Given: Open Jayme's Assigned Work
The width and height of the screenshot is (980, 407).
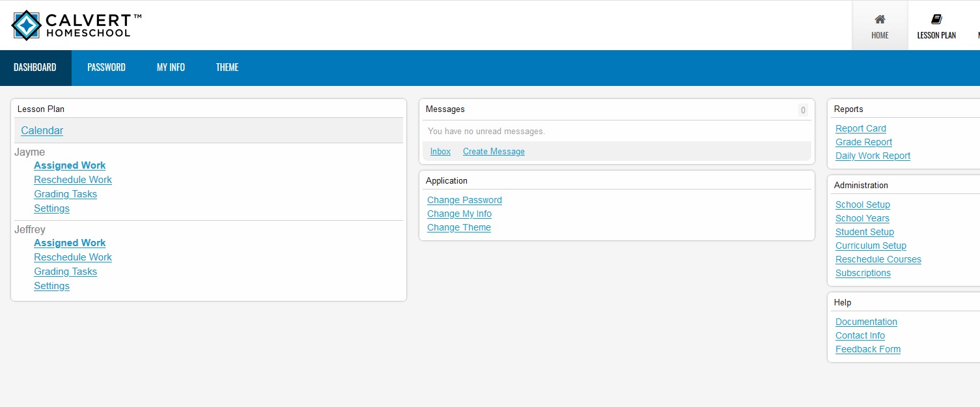Looking at the screenshot, I should (70, 165).
